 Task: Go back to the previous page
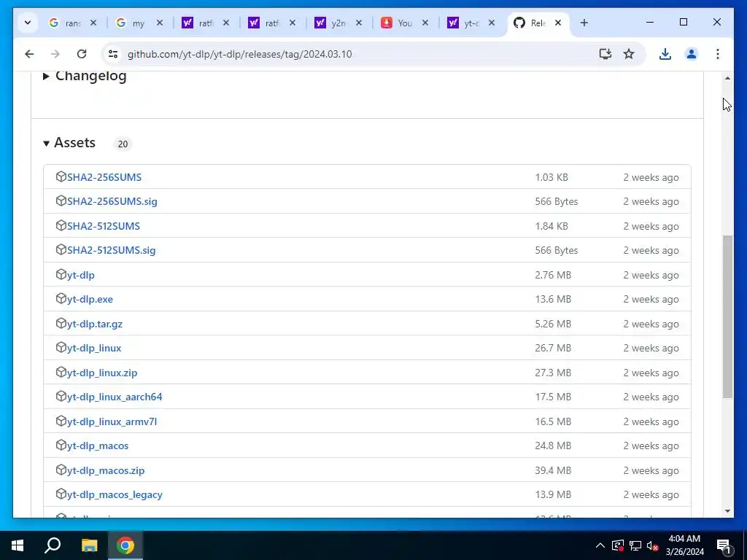(29, 54)
